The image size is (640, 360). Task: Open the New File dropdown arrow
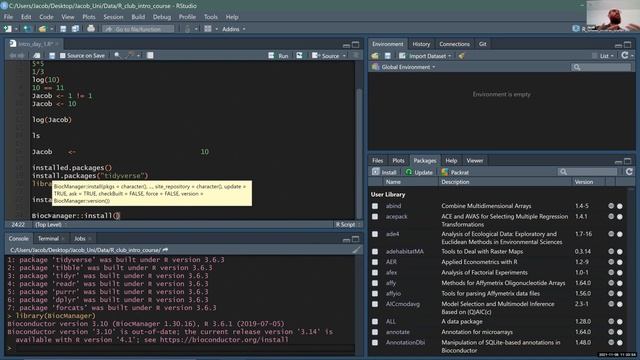[x=16, y=29]
